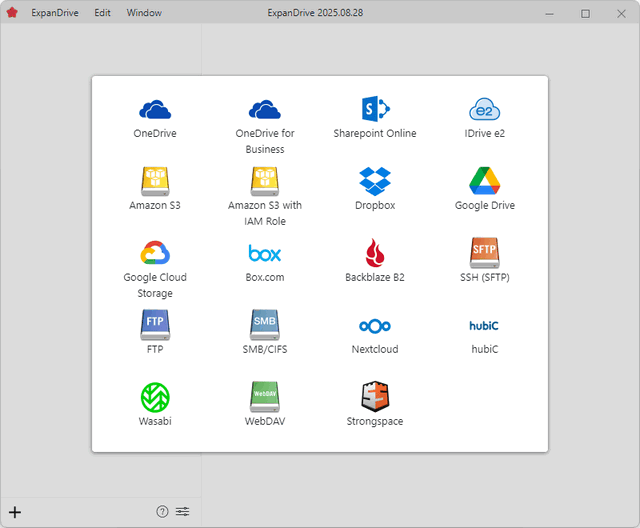Select the IDrive e2 cloud icon
Screen dimensions: 640x528
click(x=484, y=109)
